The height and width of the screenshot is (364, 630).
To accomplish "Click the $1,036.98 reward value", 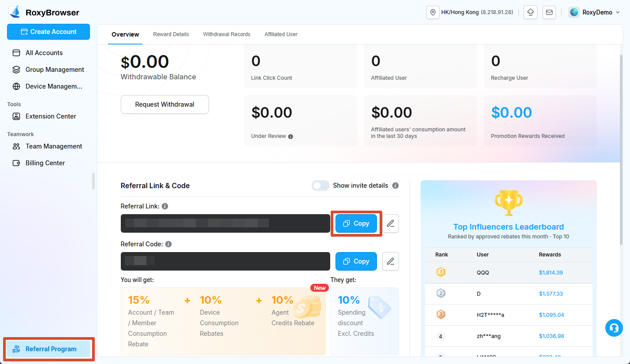I will pyautogui.click(x=551, y=336).
